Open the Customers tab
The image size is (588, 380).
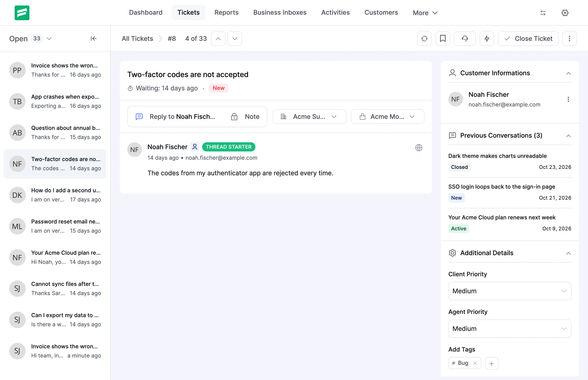381,12
